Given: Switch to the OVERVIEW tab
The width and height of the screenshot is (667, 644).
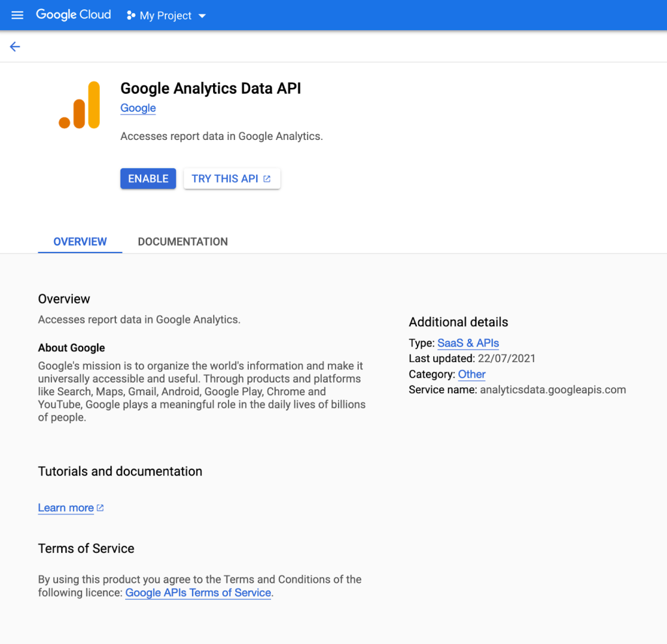Looking at the screenshot, I should 80,242.
